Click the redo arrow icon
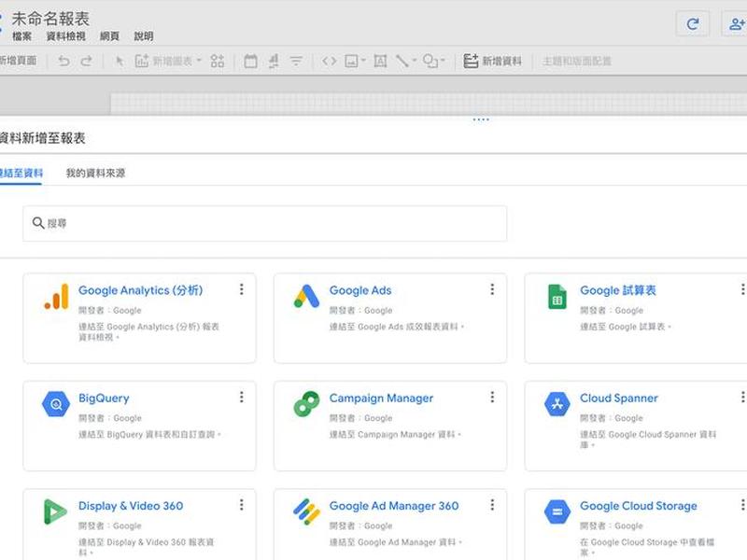747x560 pixels. pos(86,61)
